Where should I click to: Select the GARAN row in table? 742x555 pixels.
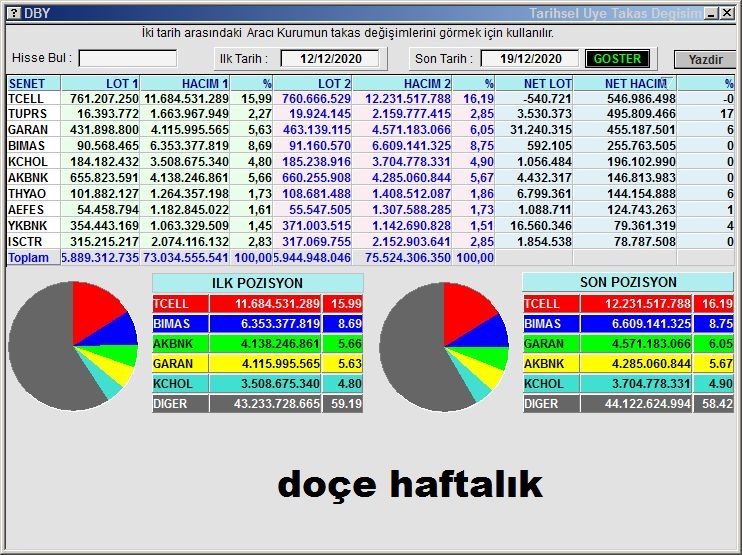pos(371,130)
